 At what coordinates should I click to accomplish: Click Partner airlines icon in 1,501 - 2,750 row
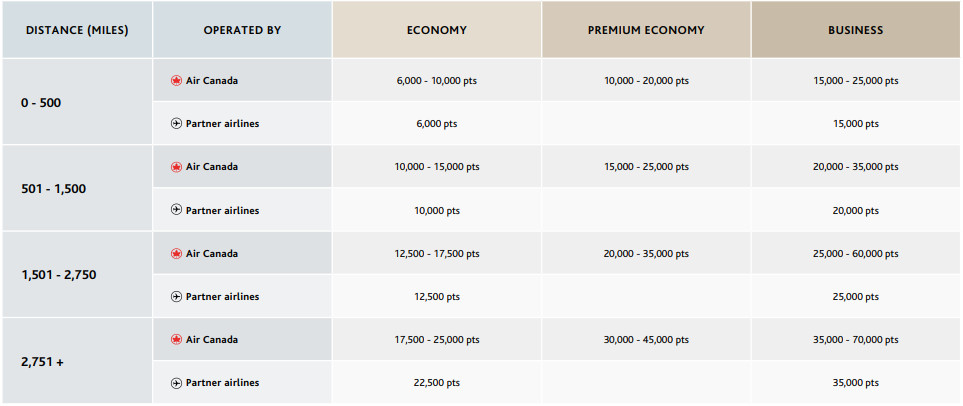click(x=177, y=297)
